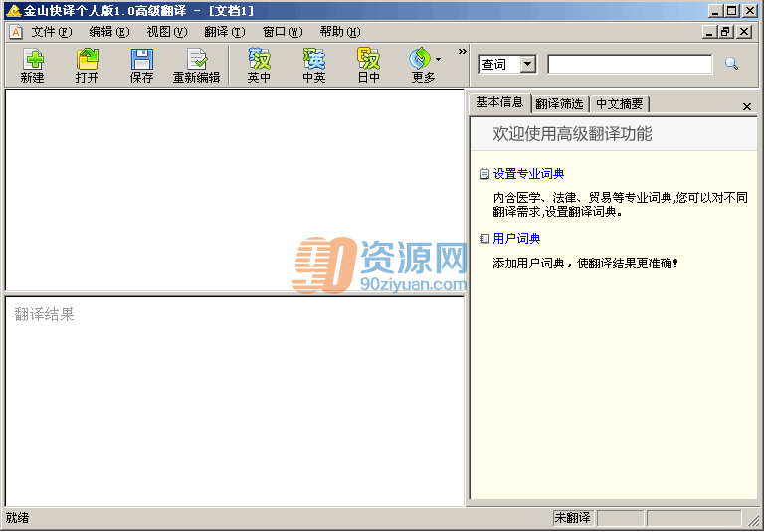The width and height of the screenshot is (765, 532).
Task: Close the inner document 文档1
Action: point(743,32)
